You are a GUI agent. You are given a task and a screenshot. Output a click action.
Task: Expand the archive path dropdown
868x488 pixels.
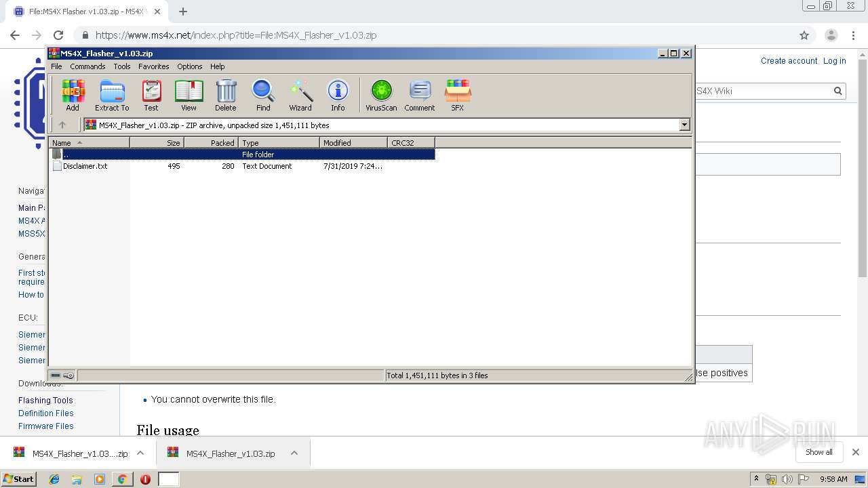tap(684, 125)
